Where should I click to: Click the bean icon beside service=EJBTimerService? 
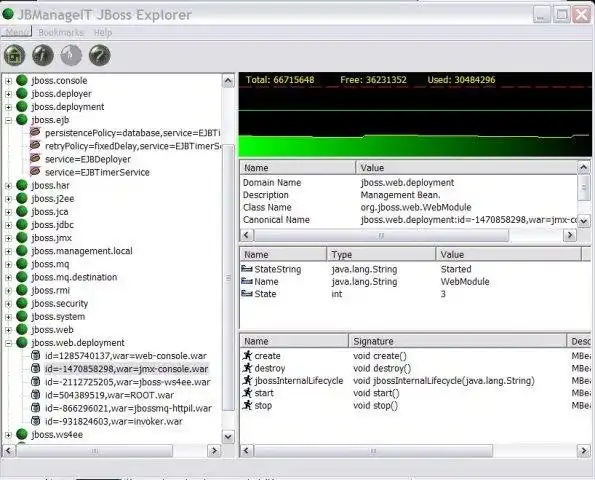point(35,171)
